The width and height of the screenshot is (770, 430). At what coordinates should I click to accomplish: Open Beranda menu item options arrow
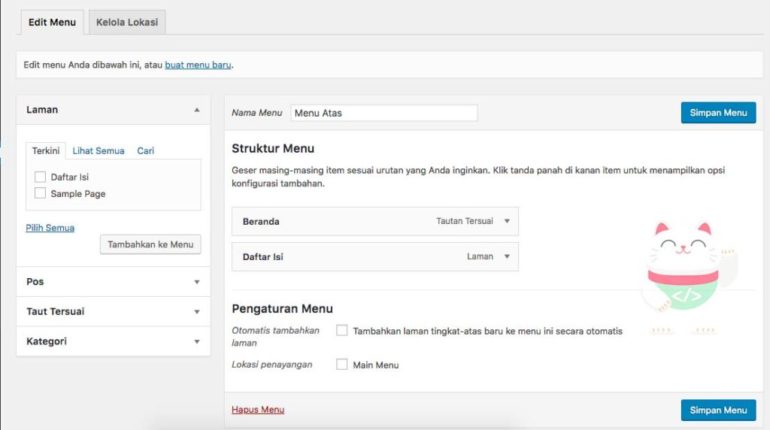(x=507, y=221)
